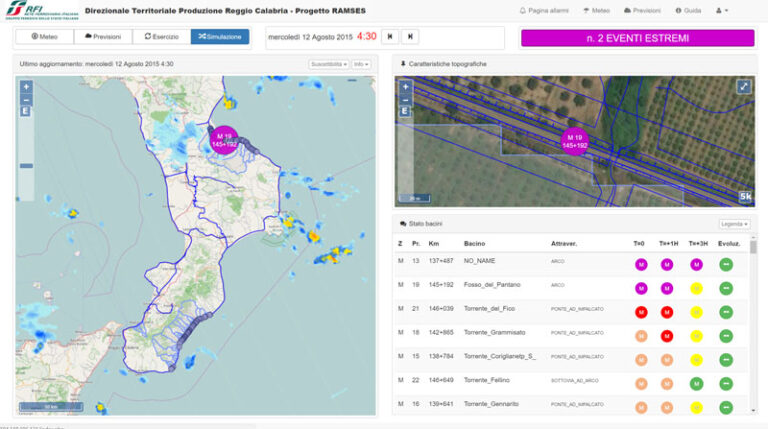The image size is (768, 429).
Task: Zoom in on the Calabria weather map
Action: point(26,87)
